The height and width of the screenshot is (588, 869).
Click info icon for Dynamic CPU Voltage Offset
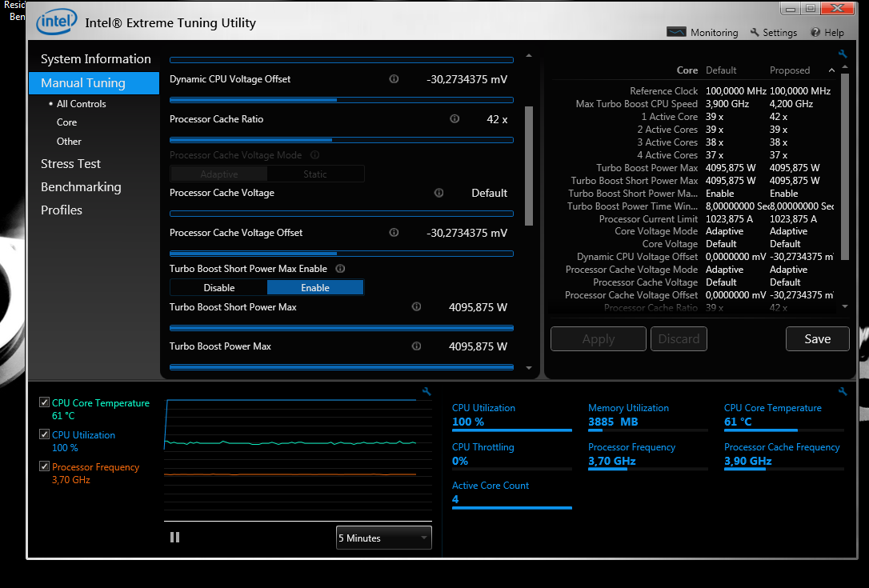click(394, 78)
